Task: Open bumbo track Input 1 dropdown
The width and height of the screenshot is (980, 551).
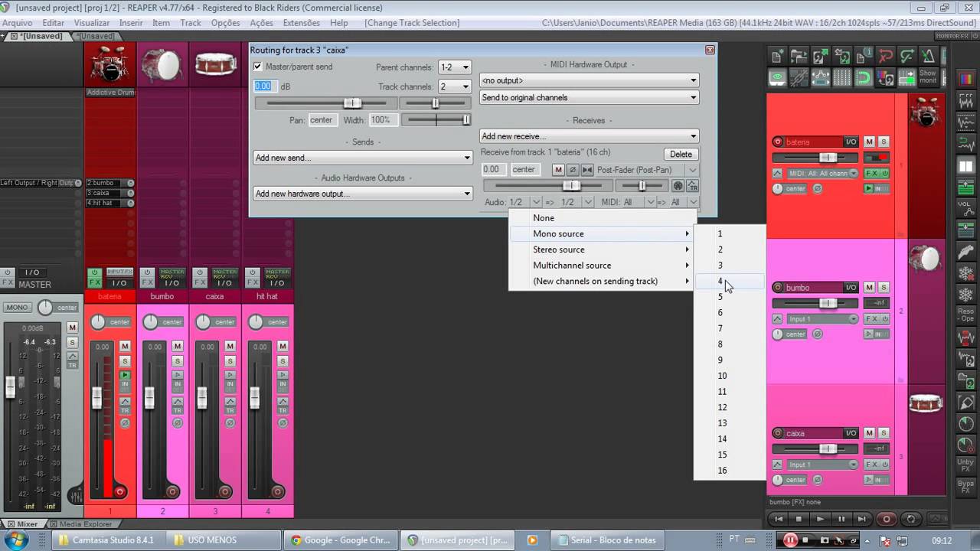Action: (823, 318)
